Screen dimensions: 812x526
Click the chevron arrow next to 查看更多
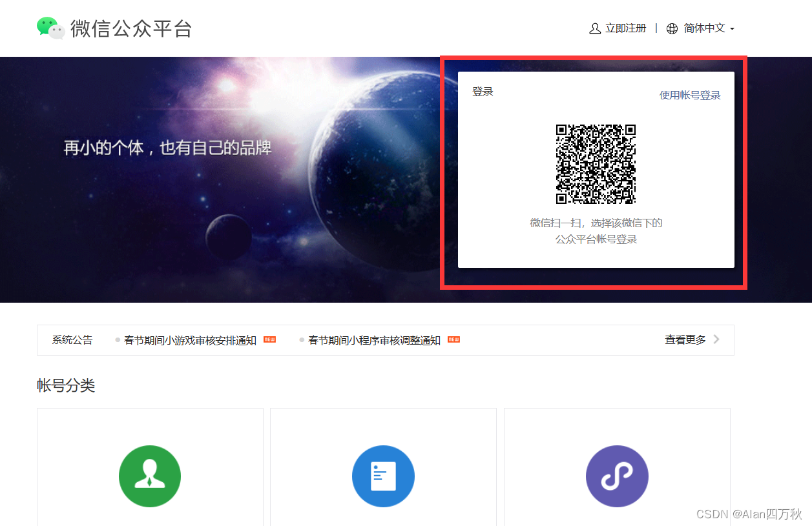coord(716,339)
